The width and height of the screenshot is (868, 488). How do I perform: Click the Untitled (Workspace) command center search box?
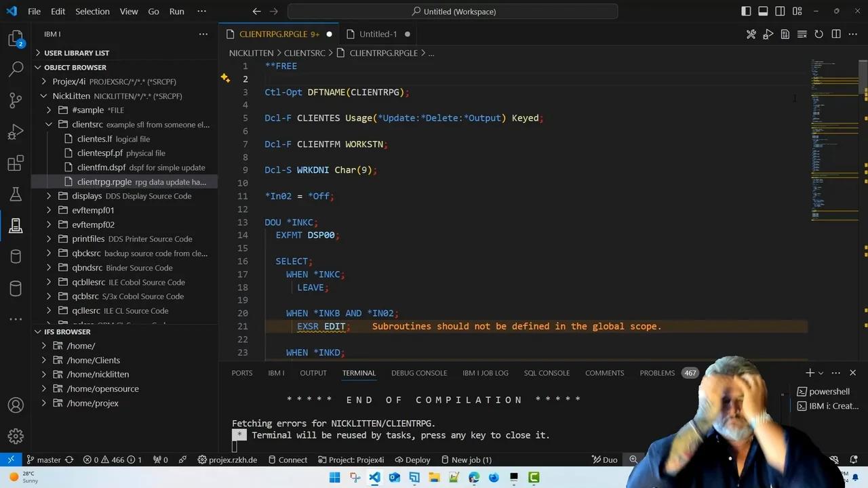[453, 12]
